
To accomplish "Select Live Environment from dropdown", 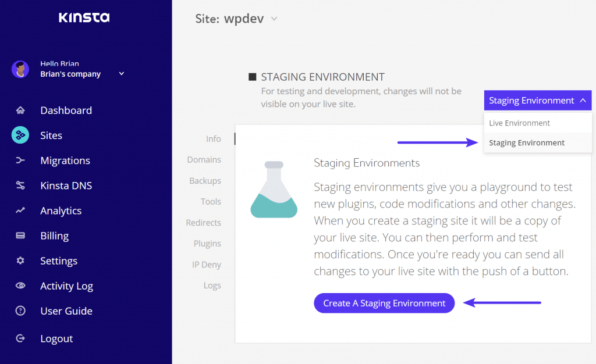I will (x=537, y=123).
